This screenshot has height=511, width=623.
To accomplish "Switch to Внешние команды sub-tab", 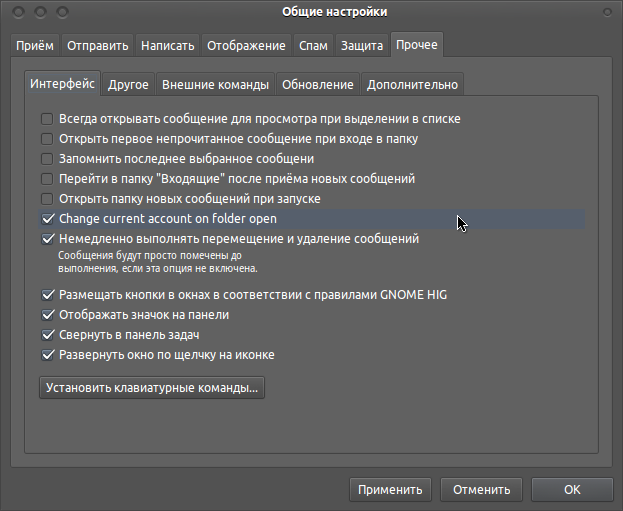I will pyautogui.click(x=215, y=85).
